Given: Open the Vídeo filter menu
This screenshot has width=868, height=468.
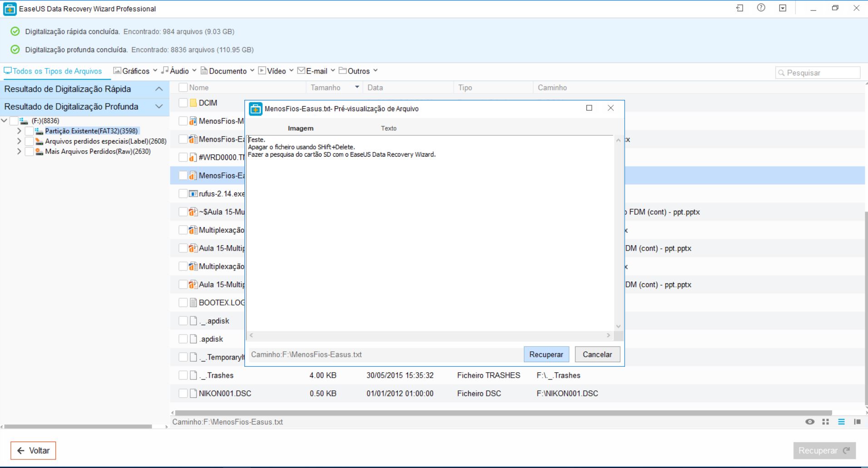Looking at the screenshot, I should pos(276,71).
